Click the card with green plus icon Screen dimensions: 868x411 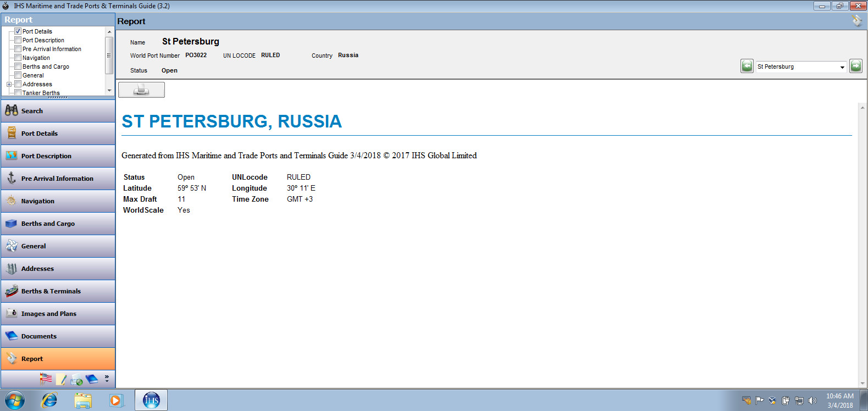tap(76, 380)
